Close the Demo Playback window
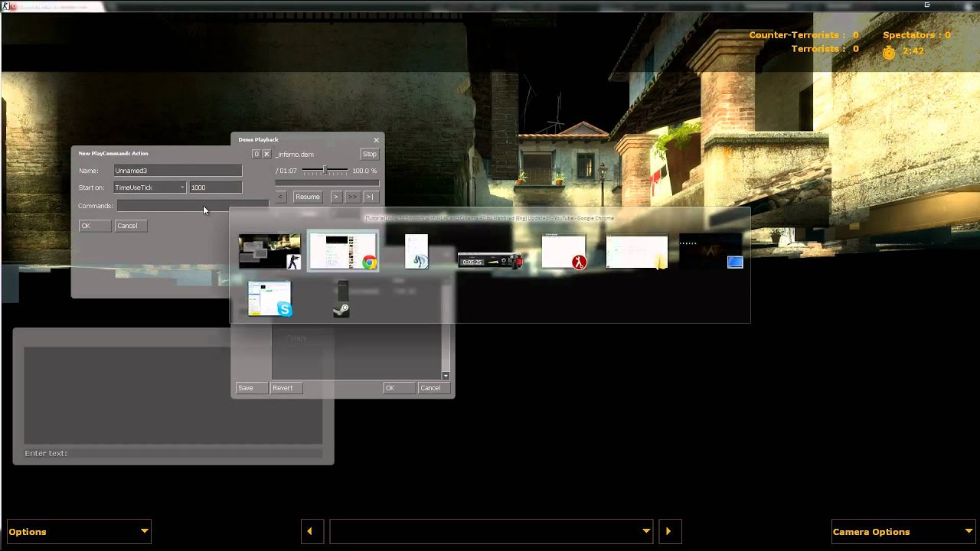980x551 pixels. point(376,140)
